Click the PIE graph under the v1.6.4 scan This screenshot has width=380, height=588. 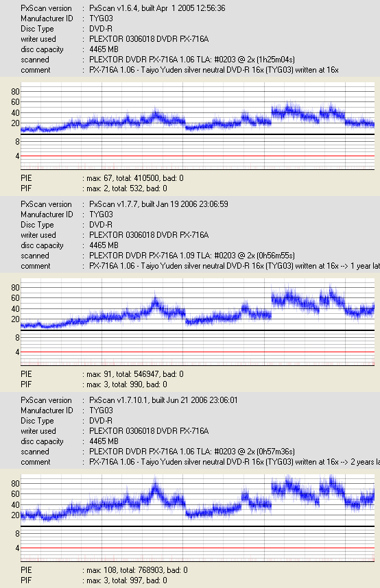coord(198,108)
